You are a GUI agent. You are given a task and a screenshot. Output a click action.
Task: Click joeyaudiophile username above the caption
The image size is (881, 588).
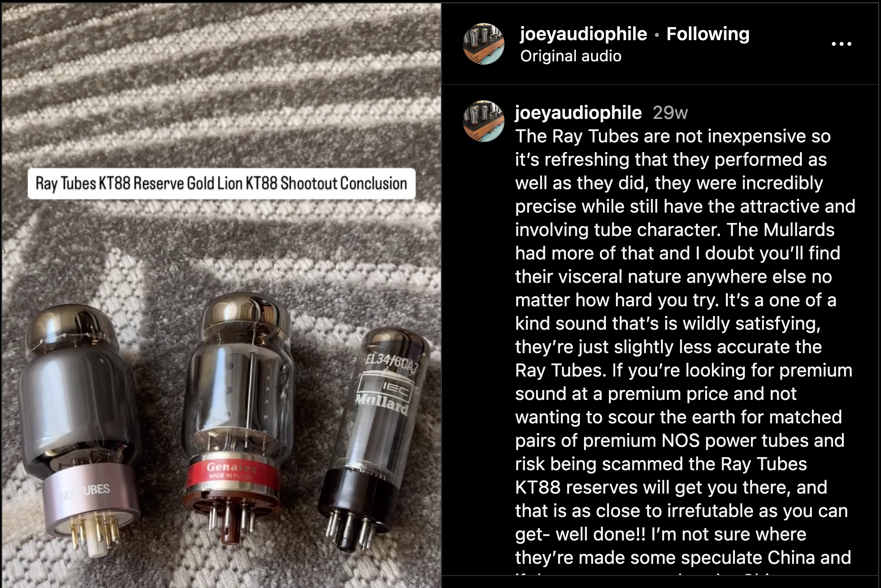(x=578, y=113)
